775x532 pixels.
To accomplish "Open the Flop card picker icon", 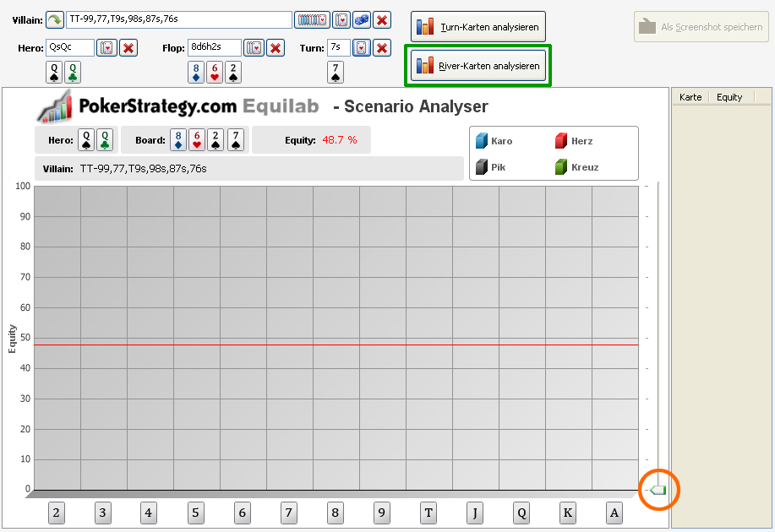I will (x=254, y=48).
